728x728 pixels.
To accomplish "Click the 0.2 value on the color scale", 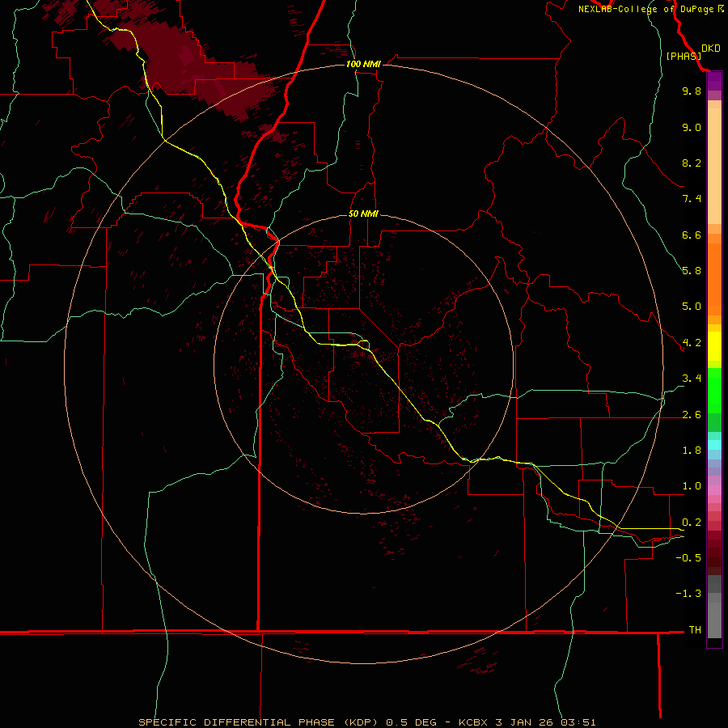I will point(692,523).
